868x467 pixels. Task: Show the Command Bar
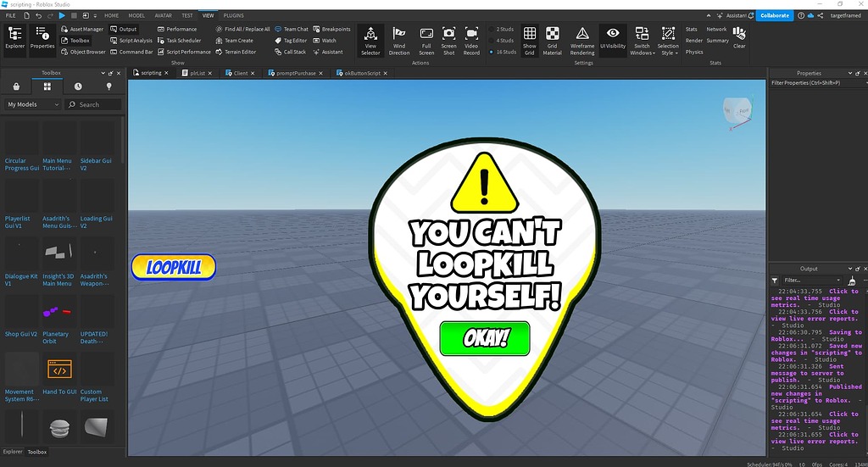pyautogui.click(x=131, y=52)
